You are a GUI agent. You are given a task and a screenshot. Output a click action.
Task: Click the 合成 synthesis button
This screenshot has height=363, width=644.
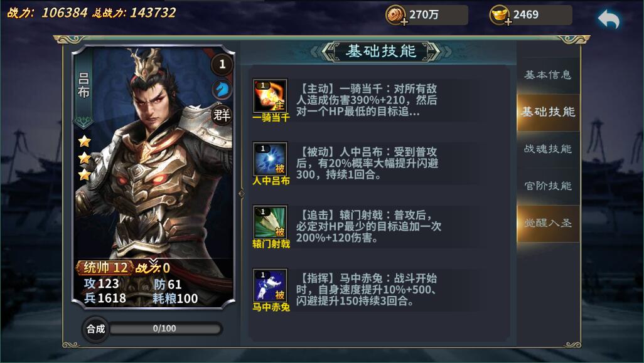pos(95,329)
